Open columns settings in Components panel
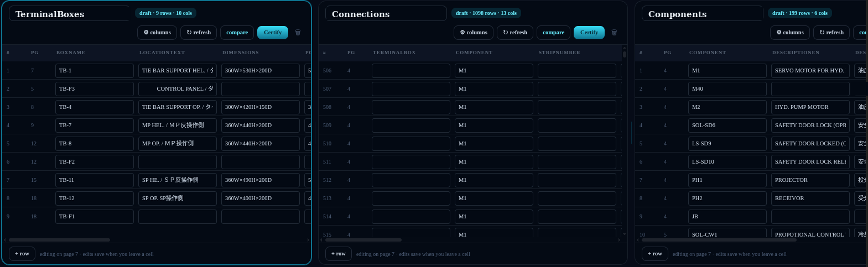The width and height of the screenshot is (868, 267). coord(790,33)
